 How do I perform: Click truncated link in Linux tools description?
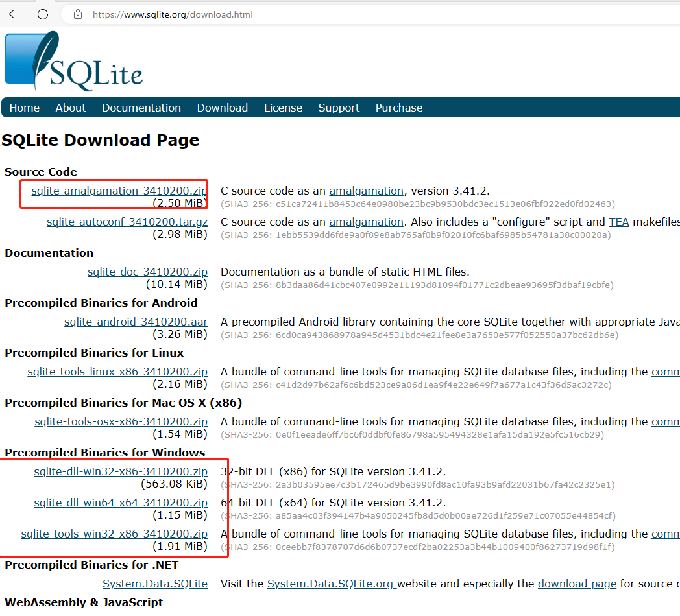(x=665, y=372)
